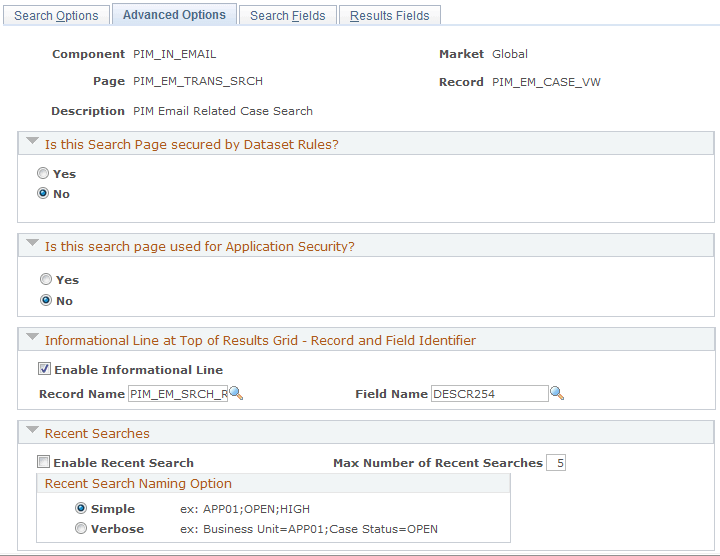Click the Dataset Rules question heading text

pyautogui.click(x=192, y=145)
